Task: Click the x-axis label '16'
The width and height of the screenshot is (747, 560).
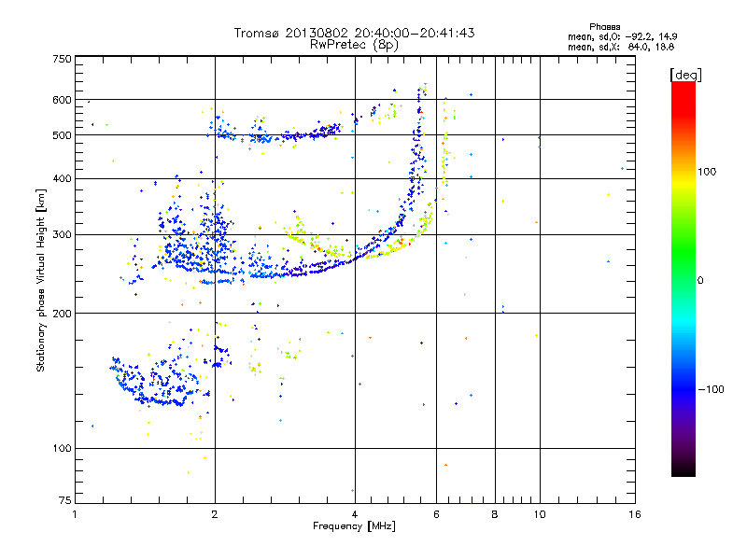Action: tap(635, 514)
